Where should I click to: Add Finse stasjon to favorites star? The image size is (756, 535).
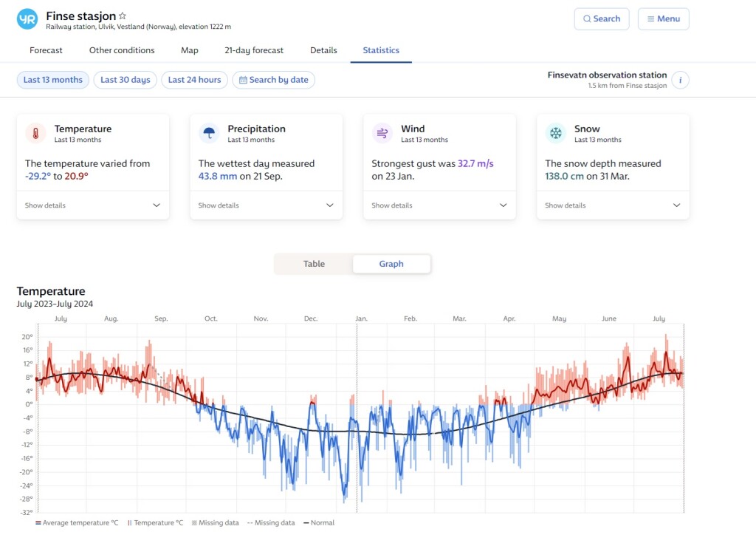click(123, 16)
